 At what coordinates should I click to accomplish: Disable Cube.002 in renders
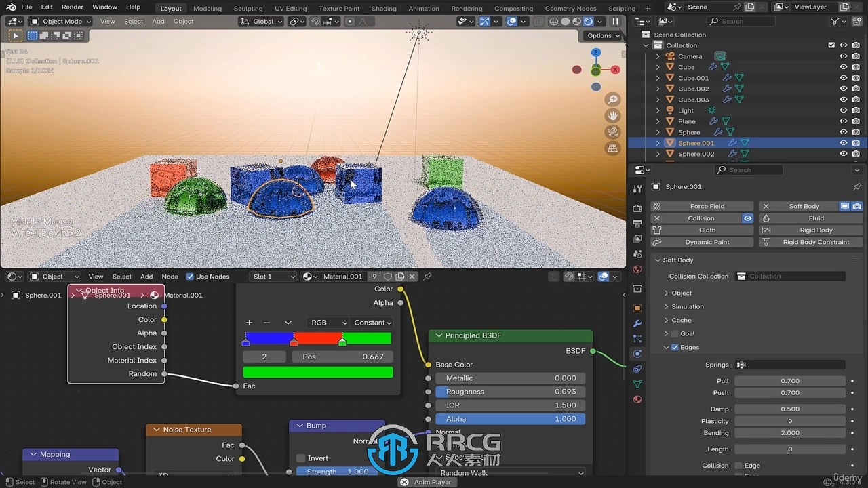coord(856,89)
